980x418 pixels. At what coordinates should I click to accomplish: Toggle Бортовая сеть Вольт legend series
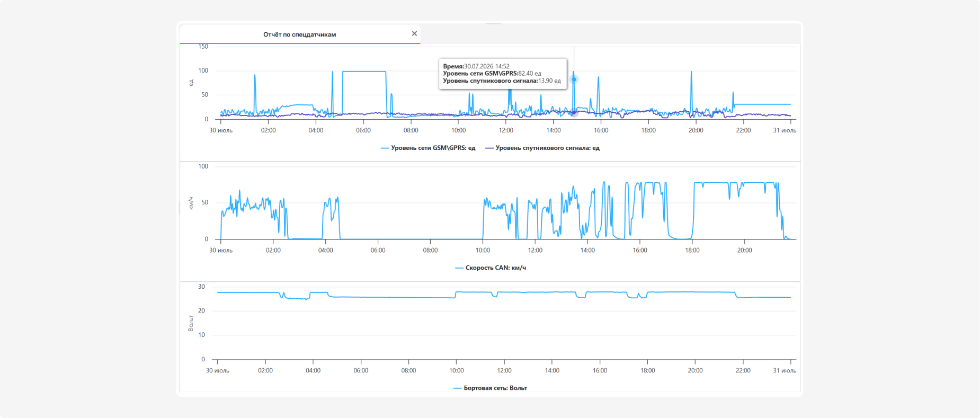(x=490, y=388)
